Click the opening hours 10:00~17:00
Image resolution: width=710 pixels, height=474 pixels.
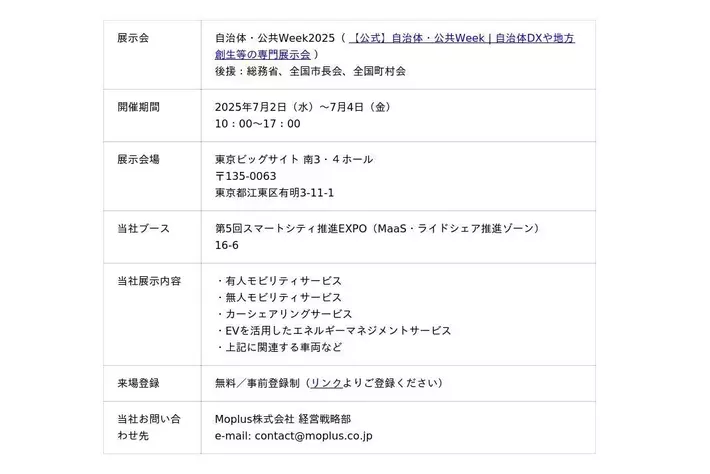pyautogui.click(x=257, y=124)
